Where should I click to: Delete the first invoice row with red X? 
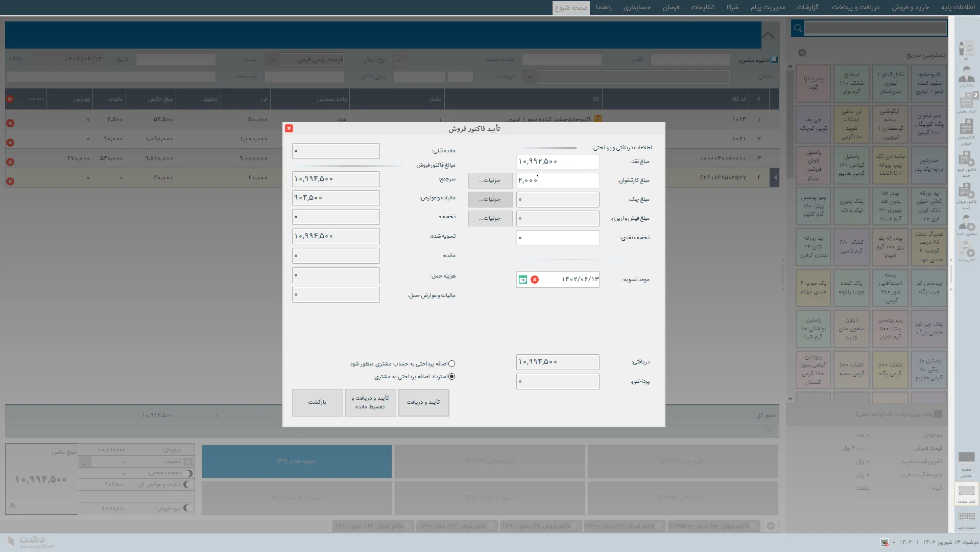click(x=10, y=123)
